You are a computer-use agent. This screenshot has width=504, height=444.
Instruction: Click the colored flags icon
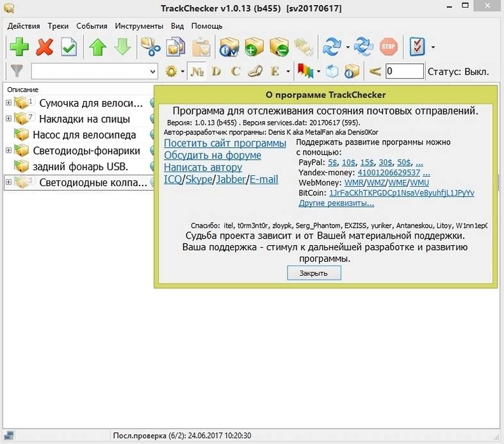point(305,71)
